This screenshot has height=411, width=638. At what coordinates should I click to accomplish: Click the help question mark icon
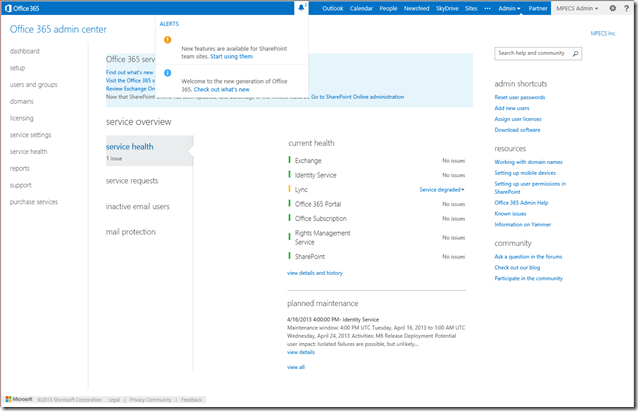pyautogui.click(x=627, y=8)
